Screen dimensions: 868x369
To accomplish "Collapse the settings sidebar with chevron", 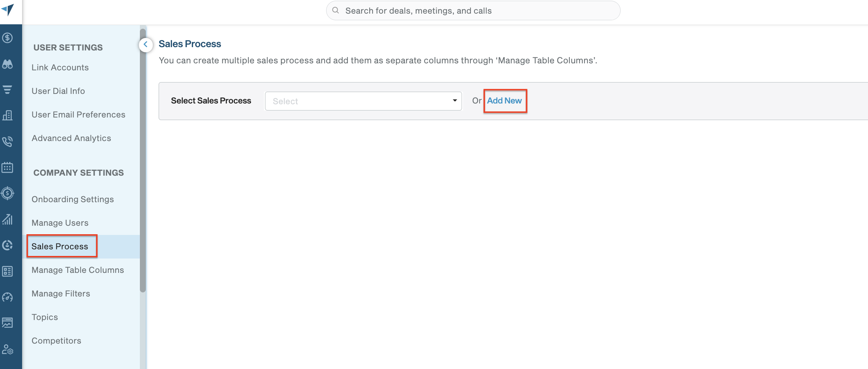I will (146, 45).
